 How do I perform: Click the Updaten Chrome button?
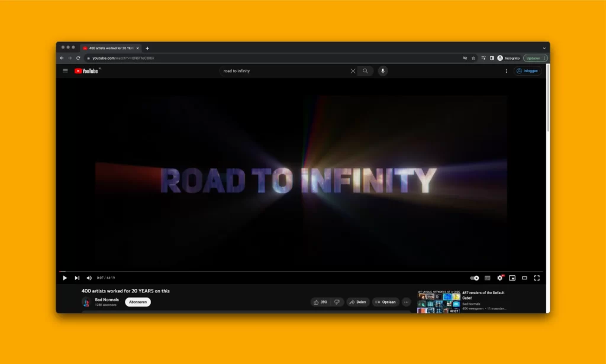pyautogui.click(x=535, y=58)
